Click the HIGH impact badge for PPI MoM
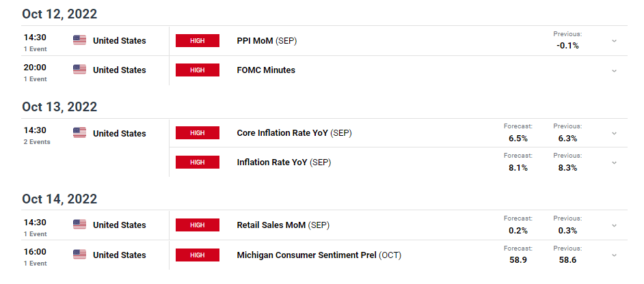The width and height of the screenshot is (644, 284). 198,41
